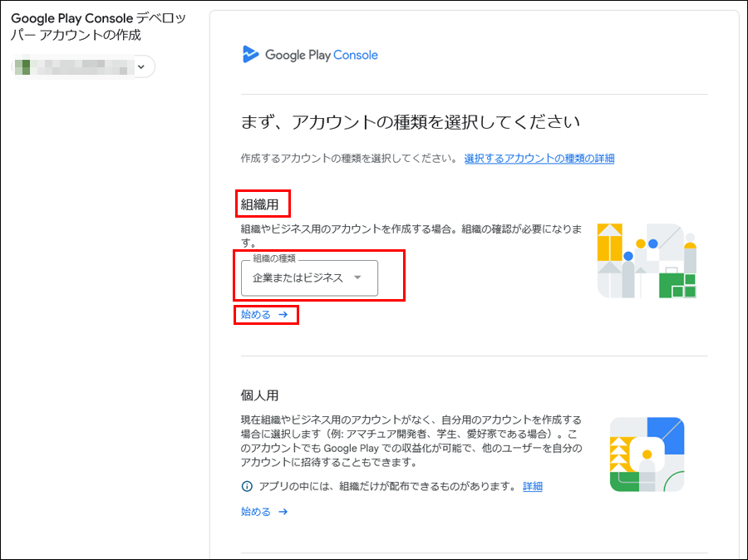The height and width of the screenshot is (560, 748).
Task: Click the 組織やビジネス用のアカウント description text
Action: [411, 236]
